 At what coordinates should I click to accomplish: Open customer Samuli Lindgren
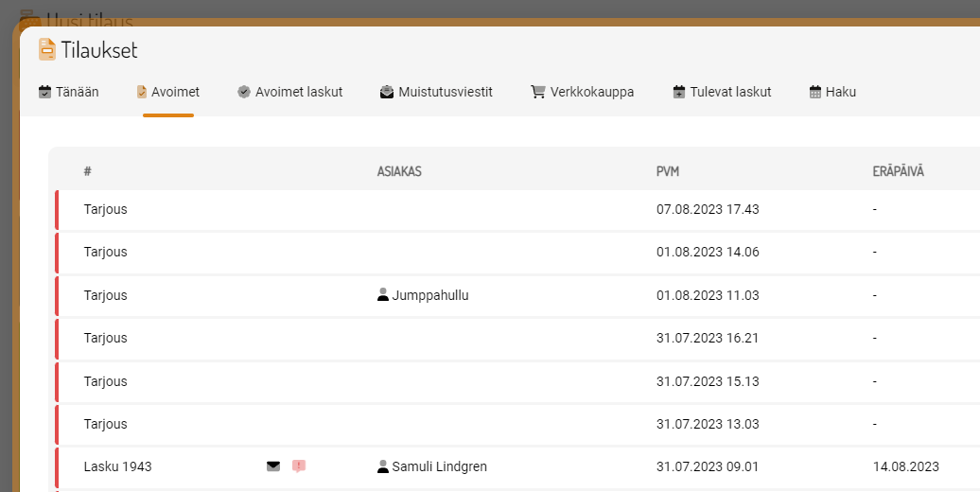[439, 466]
